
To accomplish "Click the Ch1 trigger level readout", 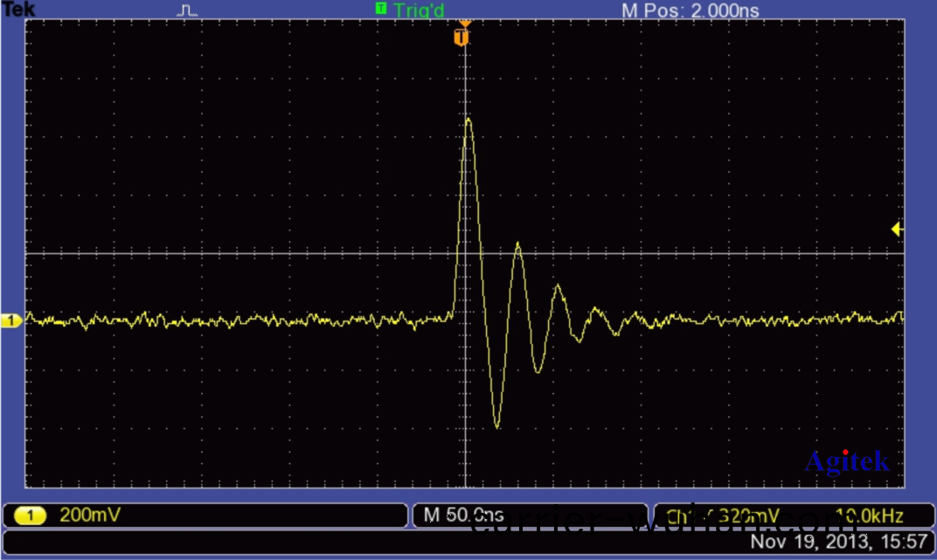I will click(717, 515).
